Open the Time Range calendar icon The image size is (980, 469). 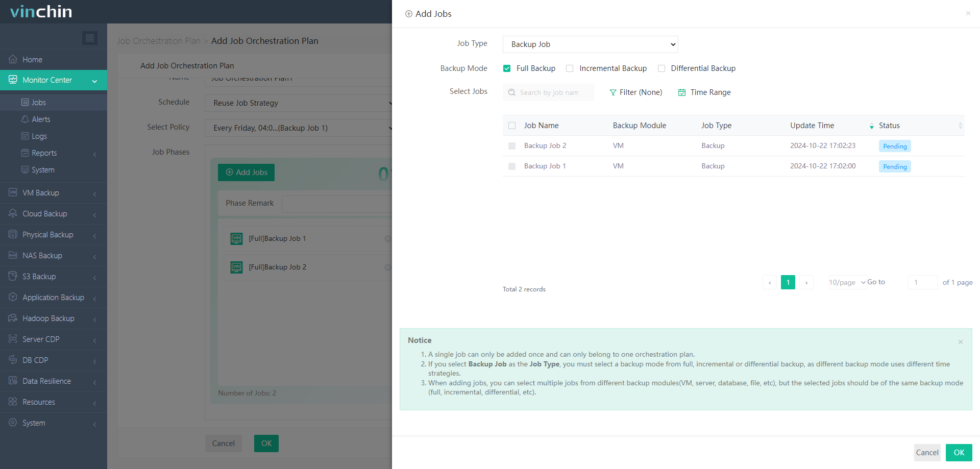682,92
